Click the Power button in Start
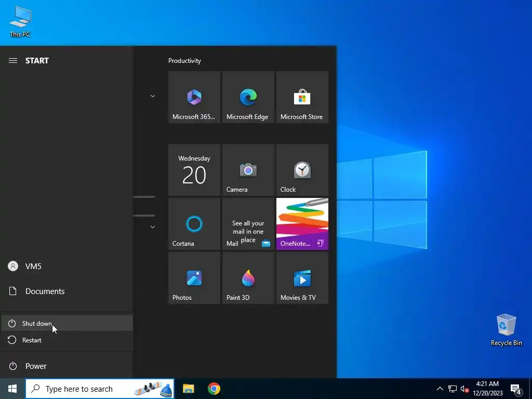 click(x=67, y=366)
